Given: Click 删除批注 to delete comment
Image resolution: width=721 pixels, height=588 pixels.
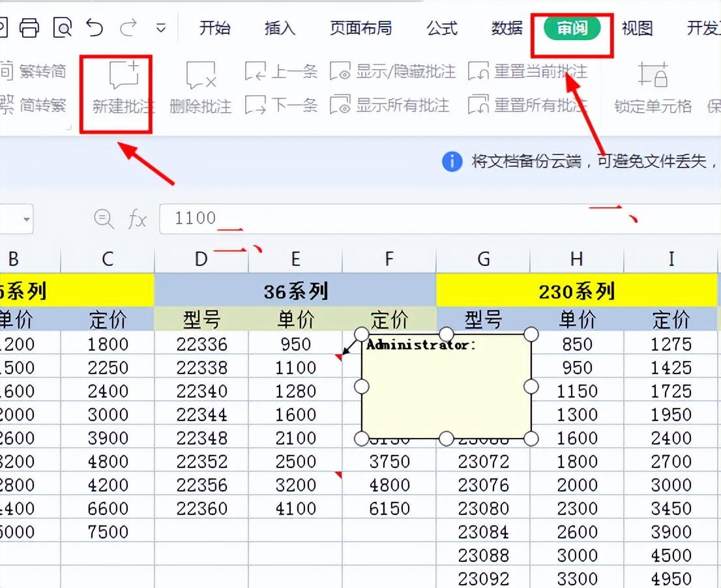Looking at the screenshot, I should 201,87.
